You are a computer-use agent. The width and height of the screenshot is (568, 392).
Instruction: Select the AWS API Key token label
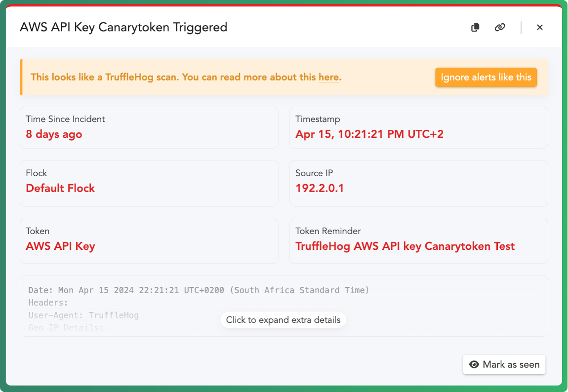(60, 246)
